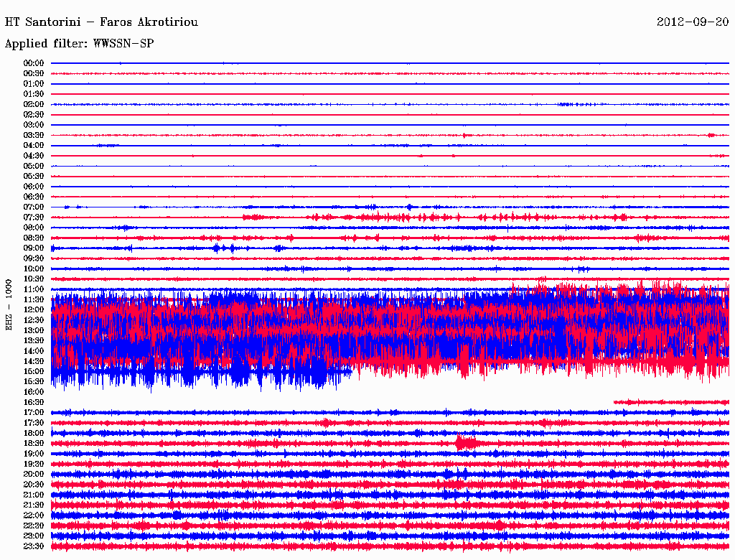735x560 pixels.
Task: Select the 11:30 time label
Action: pos(34,299)
